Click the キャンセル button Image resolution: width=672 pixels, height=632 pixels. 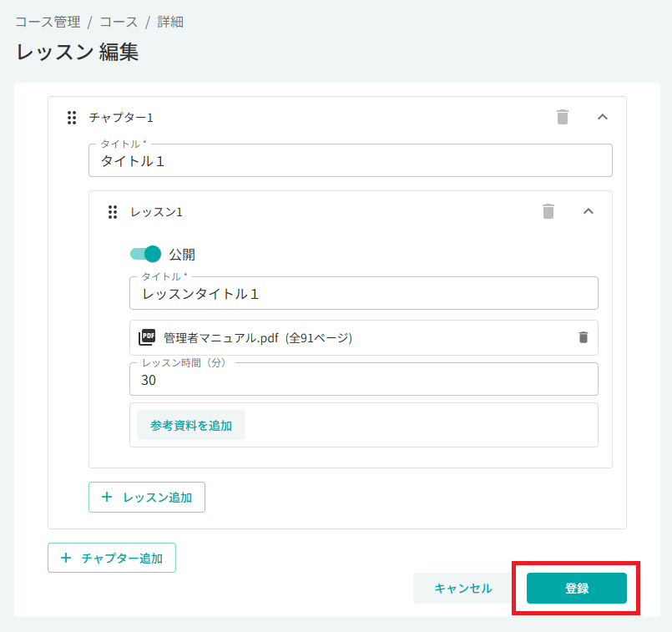pyautogui.click(x=462, y=588)
